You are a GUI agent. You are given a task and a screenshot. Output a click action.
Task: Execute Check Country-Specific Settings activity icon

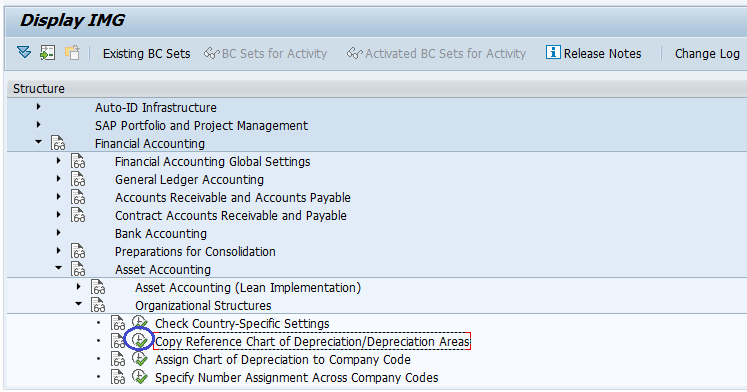[140, 323]
